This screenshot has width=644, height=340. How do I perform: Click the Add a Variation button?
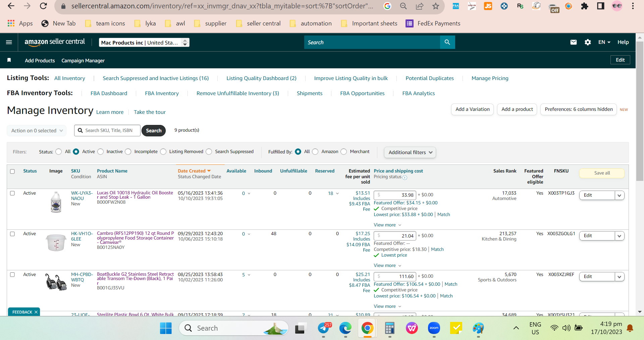tap(472, 109)
